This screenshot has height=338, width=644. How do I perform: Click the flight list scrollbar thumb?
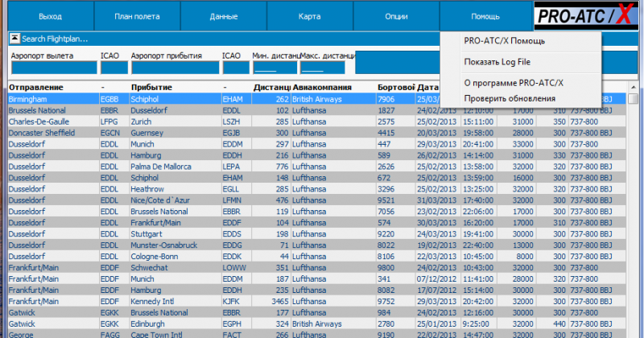coord(634,99)
